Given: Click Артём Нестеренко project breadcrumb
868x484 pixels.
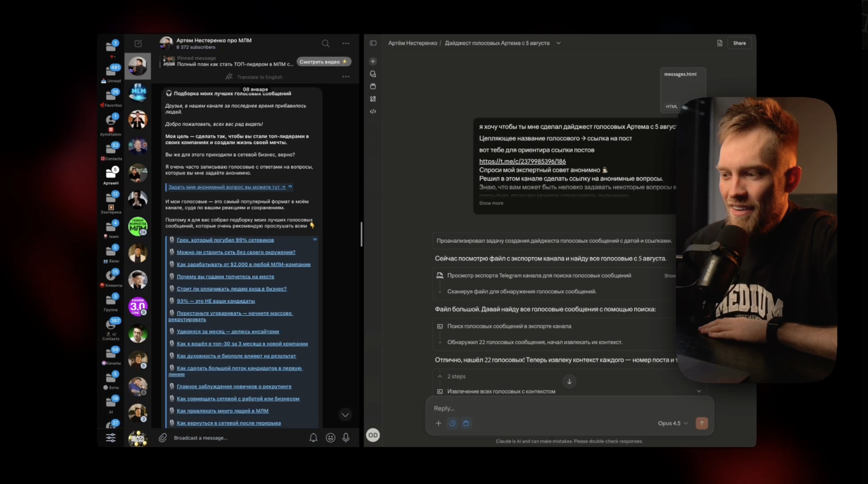Looking at the screenshot, I should pyautogui.click(x=412, y=43).
